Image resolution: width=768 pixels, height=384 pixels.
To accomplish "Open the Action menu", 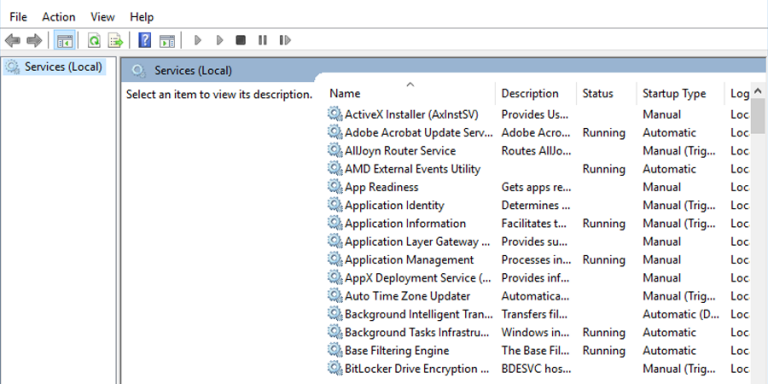I will coord(59,17).
